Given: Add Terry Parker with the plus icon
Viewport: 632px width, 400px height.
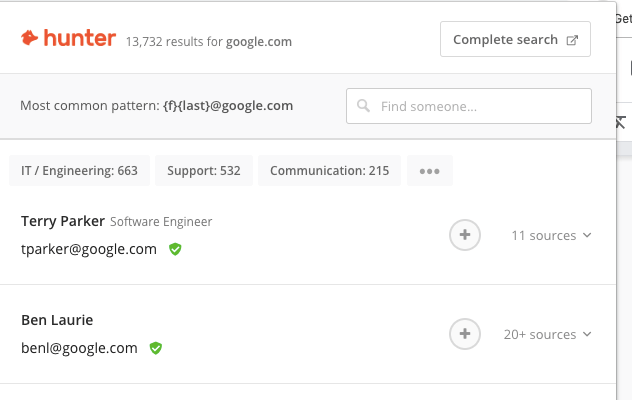Looking at the screenshot, I should click(465, 235).
